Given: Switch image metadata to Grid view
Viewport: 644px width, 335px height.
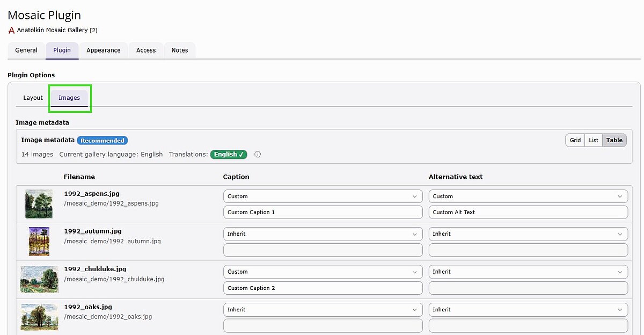Looking at the screenshot, I should tap(575, 140).
